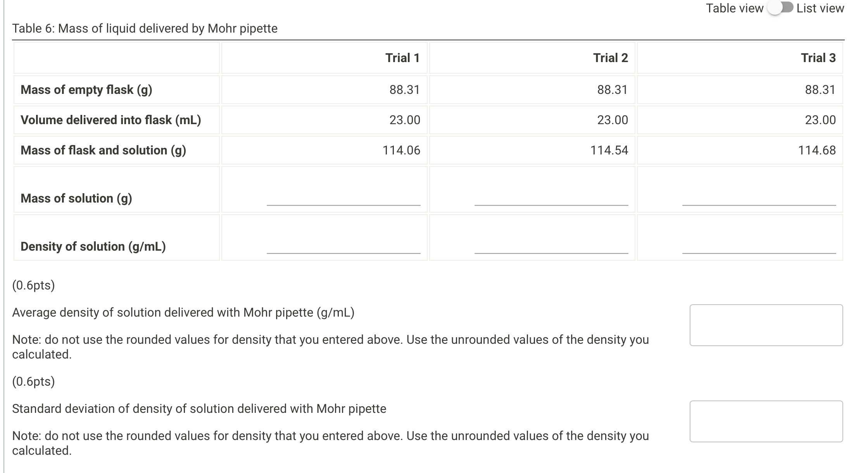868x473 pixels.
Task: Click the Mass of empty flask row label
Action: click(x=86, y=90)
